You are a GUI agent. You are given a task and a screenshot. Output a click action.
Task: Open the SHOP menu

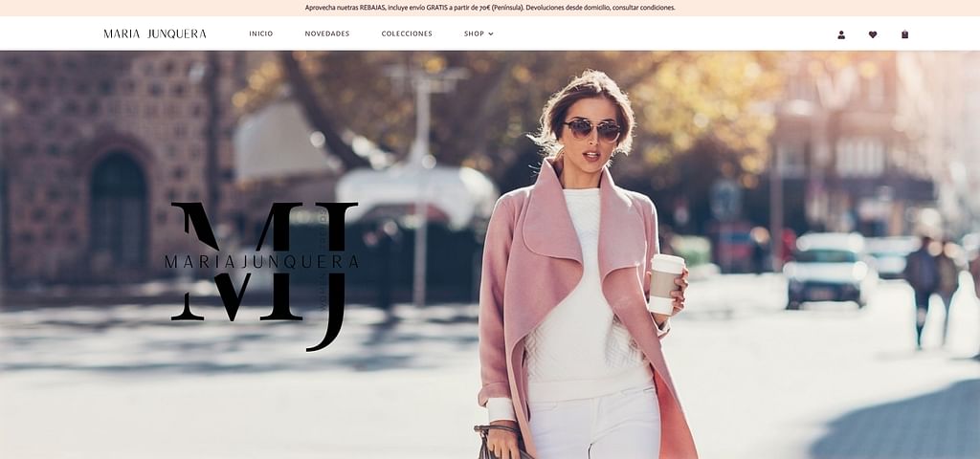(475, 33)
